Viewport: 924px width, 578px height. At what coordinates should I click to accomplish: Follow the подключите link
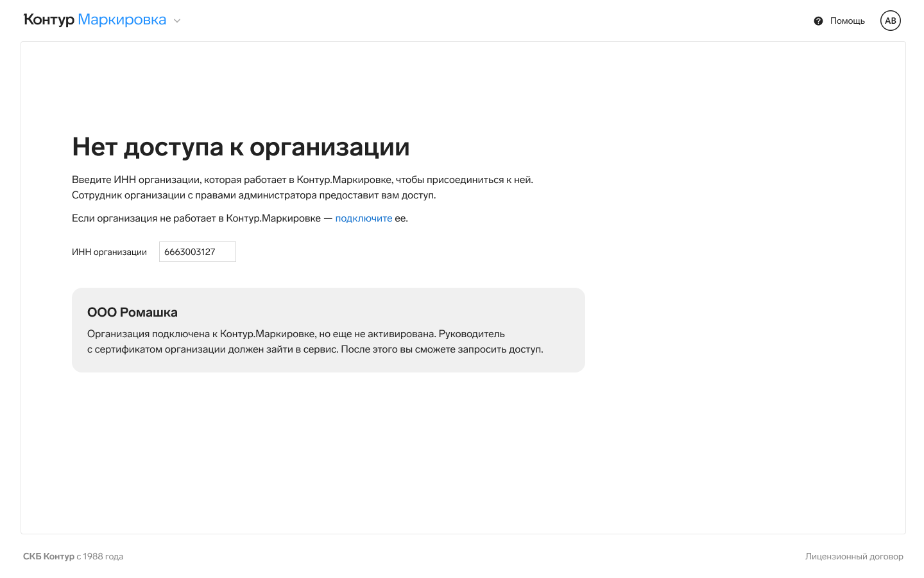click(x=364, y=218)
